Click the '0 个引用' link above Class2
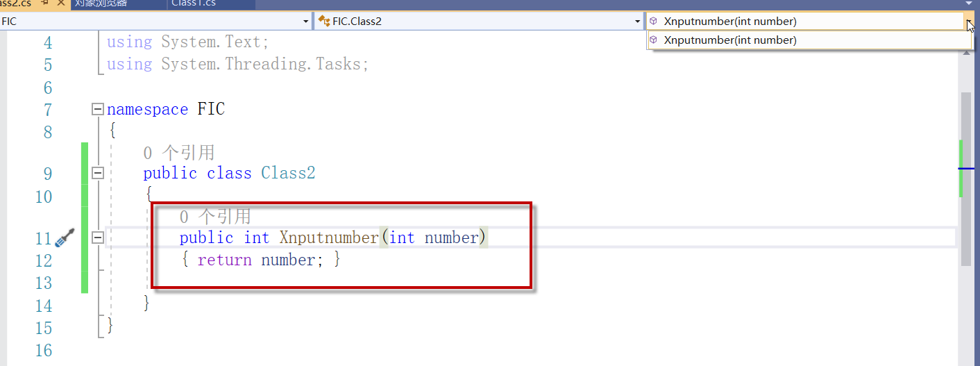980x366 pixels. pos(178,153)
